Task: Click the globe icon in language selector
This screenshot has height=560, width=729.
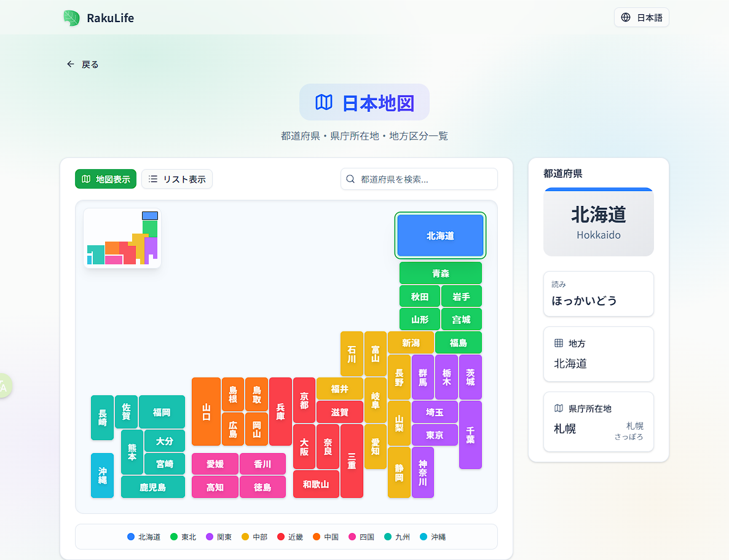Action: (626, 17)
